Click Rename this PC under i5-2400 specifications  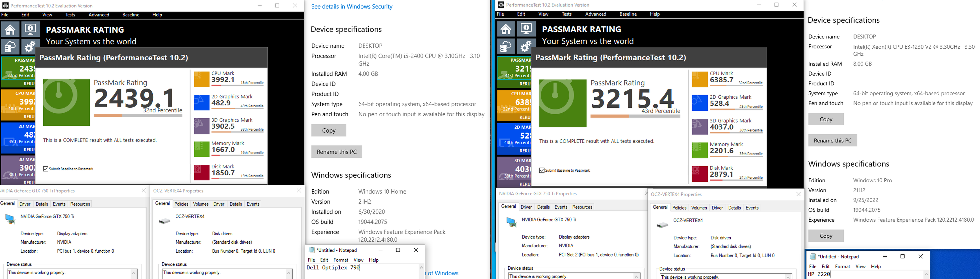pyautogui.click(x=337, y=152)
